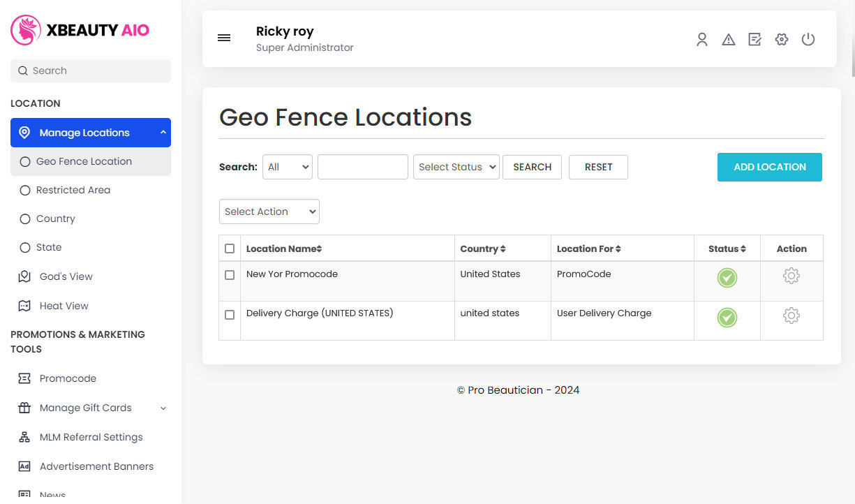Check the New Yor Promocode row checkbox
Viewport: 855px width, 504px height.
229,275
